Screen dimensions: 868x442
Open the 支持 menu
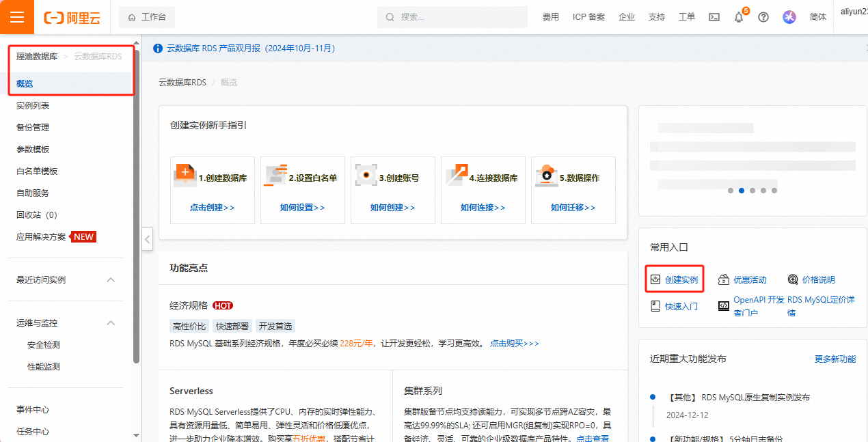656,17
